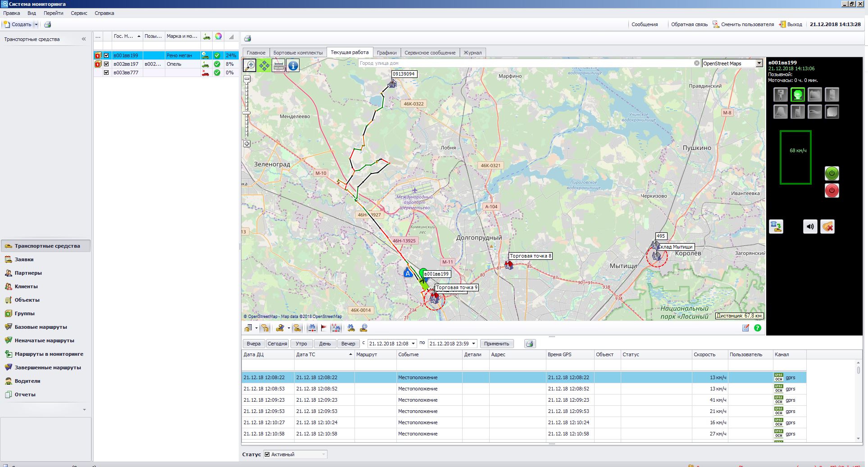Viewport: 868px width, 467px height.
Task: Click the speaker sound icon
Action: (810, 227)
